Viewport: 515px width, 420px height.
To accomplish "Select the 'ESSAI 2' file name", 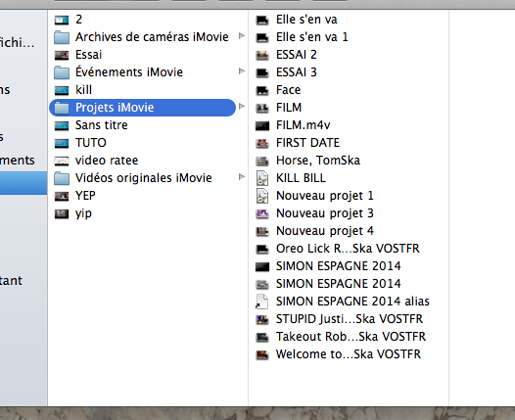I will point(297,55).
